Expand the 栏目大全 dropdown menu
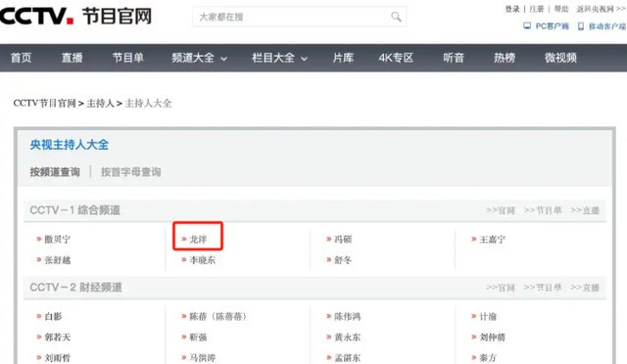This screenshot has height=364, width=627. click(x=279, y=58)
